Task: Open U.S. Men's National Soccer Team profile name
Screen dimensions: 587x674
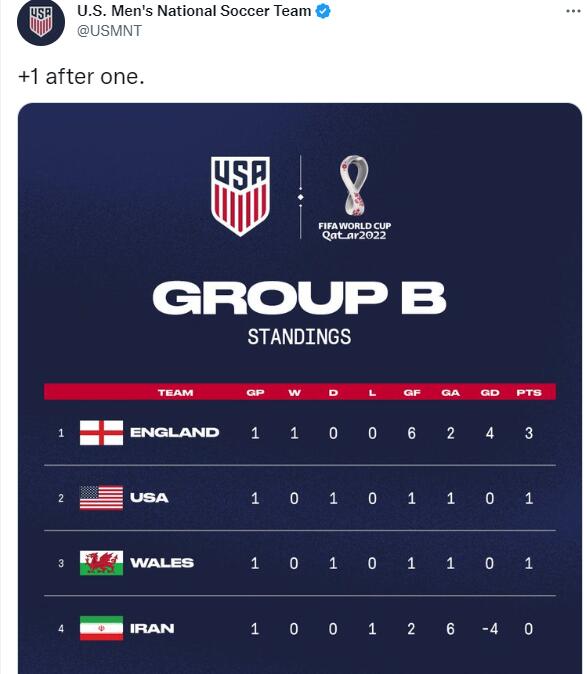Action: pos(194,11)
